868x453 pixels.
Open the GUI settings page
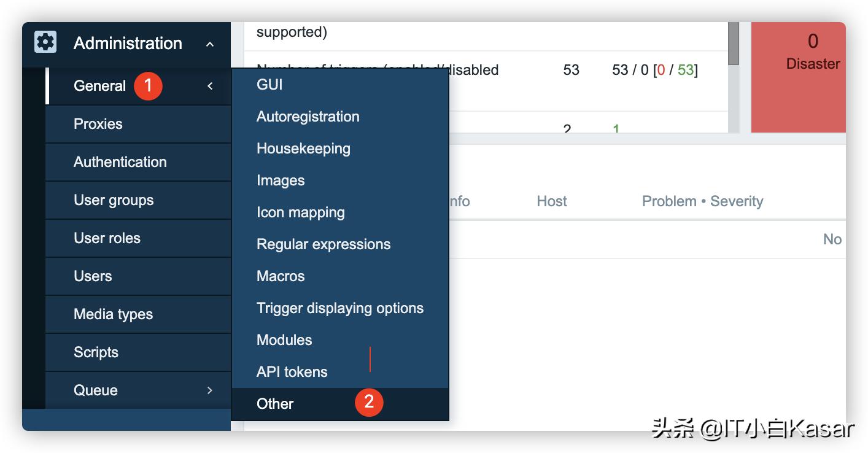click(269, 84)
